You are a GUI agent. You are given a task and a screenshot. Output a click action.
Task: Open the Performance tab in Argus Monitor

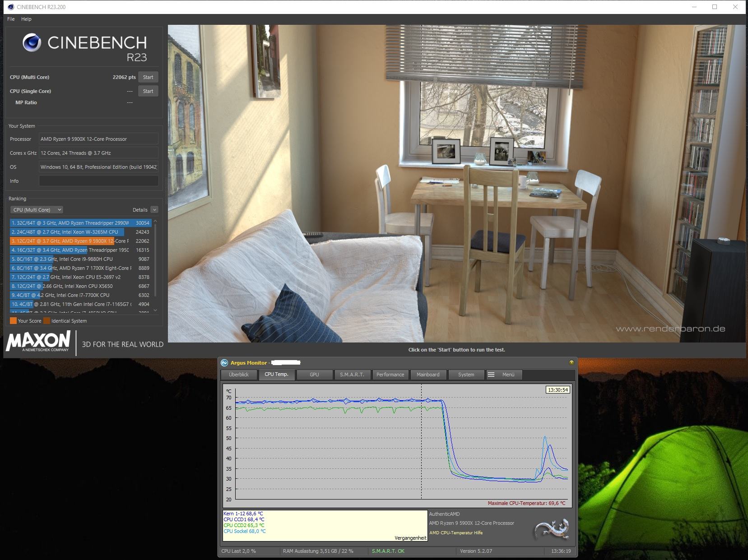[390, 375]
